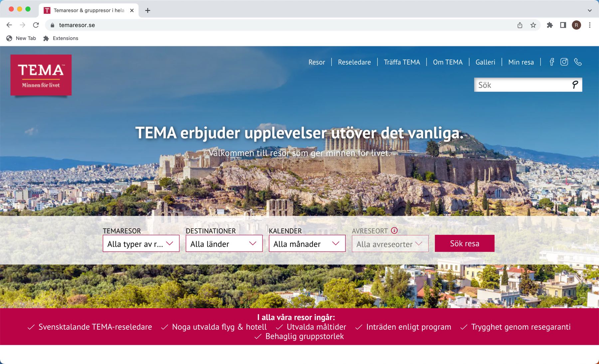Open the side panel icon
599x364 pixels.
tap(563, 25)
